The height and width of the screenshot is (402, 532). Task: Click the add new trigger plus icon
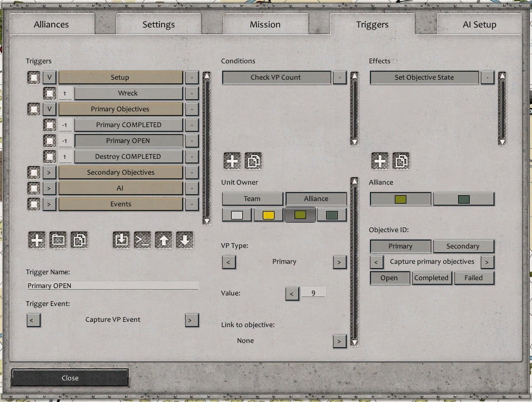pos(36,240)
